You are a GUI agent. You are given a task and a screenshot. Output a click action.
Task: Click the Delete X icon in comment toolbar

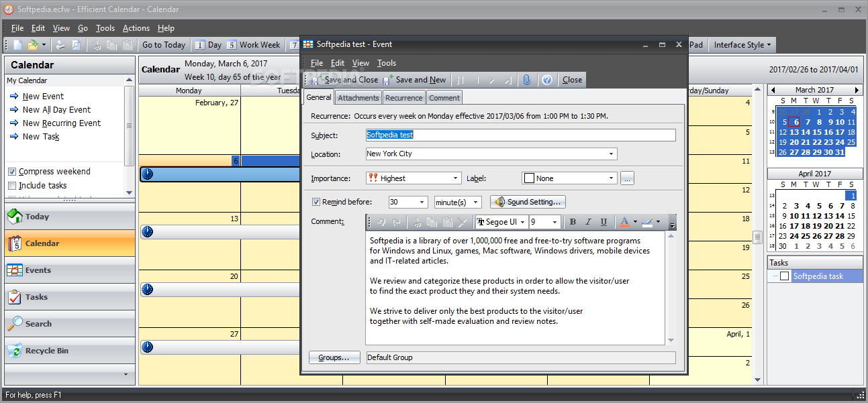pyautogui.click(x=462, y=222)
